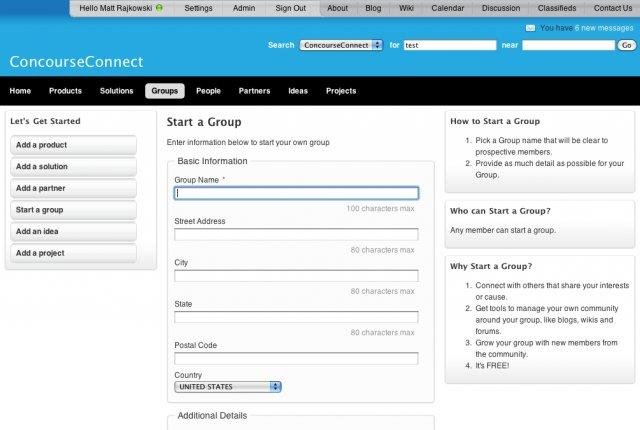Switch to the Ideas tab
640x430 pixels.
[x=298, y=91]
